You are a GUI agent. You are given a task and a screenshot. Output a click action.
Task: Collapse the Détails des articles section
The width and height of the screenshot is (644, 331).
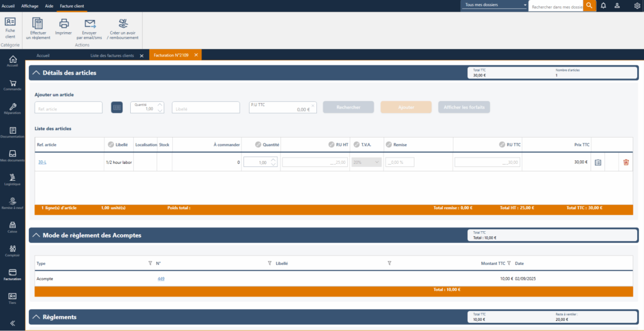[36, 73]
